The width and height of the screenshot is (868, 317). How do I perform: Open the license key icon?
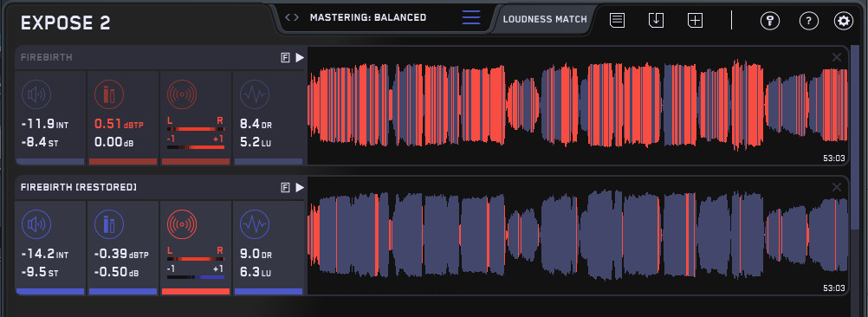tap(769, 21)
